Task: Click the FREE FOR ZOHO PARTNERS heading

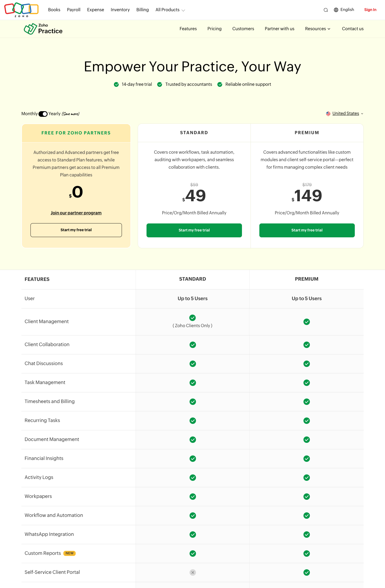Action: (x=76, y=133)
